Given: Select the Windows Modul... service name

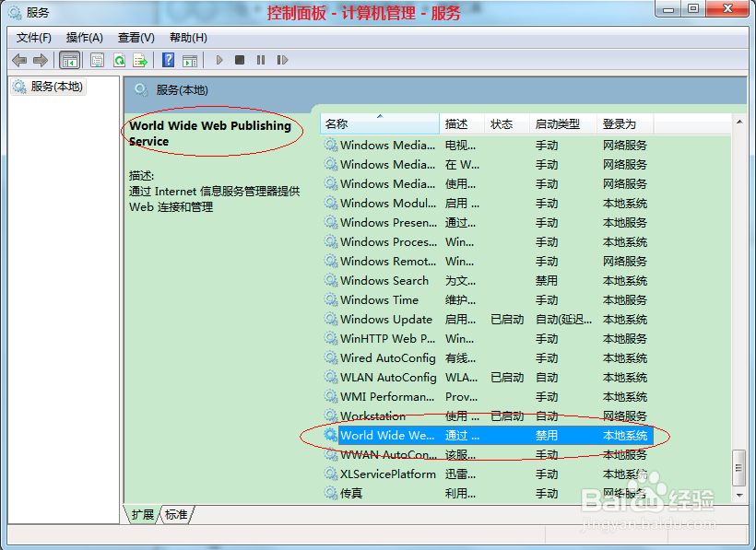Looking at the screenshot, I should click(x=388, y=204).
